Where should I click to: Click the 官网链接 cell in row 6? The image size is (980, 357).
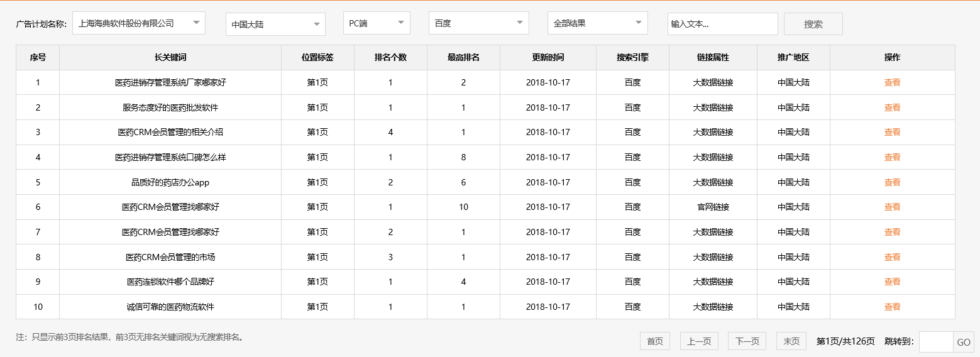click(x=713, y=207)
